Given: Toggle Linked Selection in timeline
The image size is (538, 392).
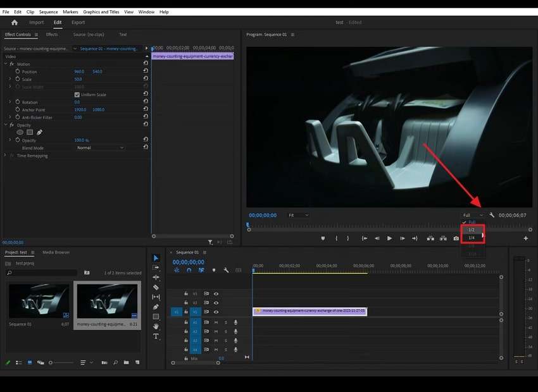Looking at the screenshot, I should pos(201,270).
